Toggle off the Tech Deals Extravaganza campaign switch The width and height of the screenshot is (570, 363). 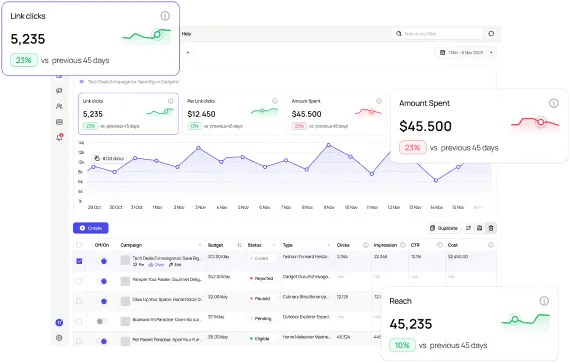click(102, 261)
